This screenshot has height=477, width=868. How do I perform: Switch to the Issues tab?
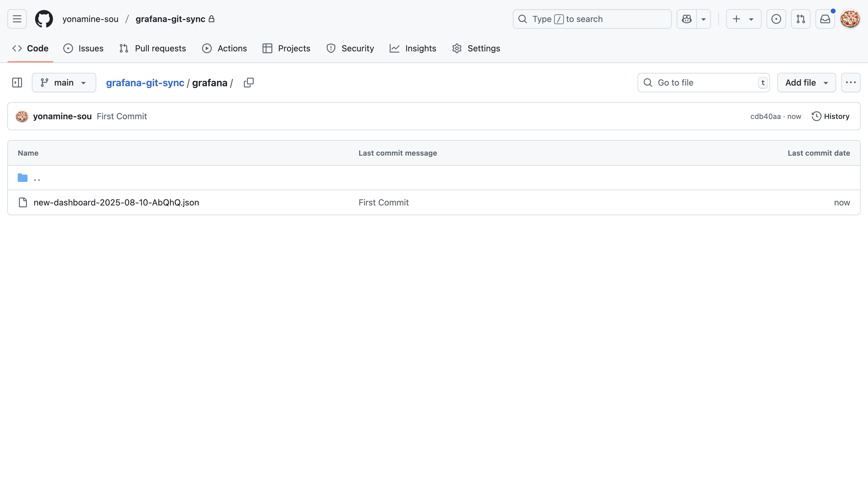point(83,48)
